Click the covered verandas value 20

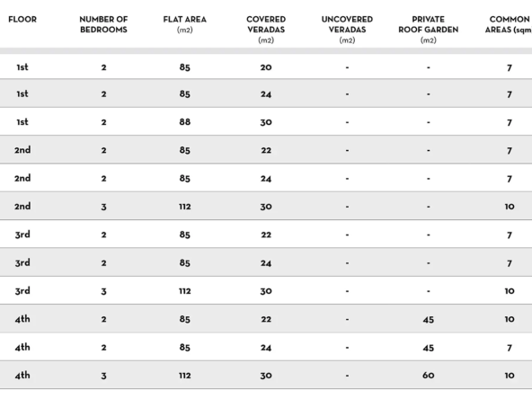(266, 67)
